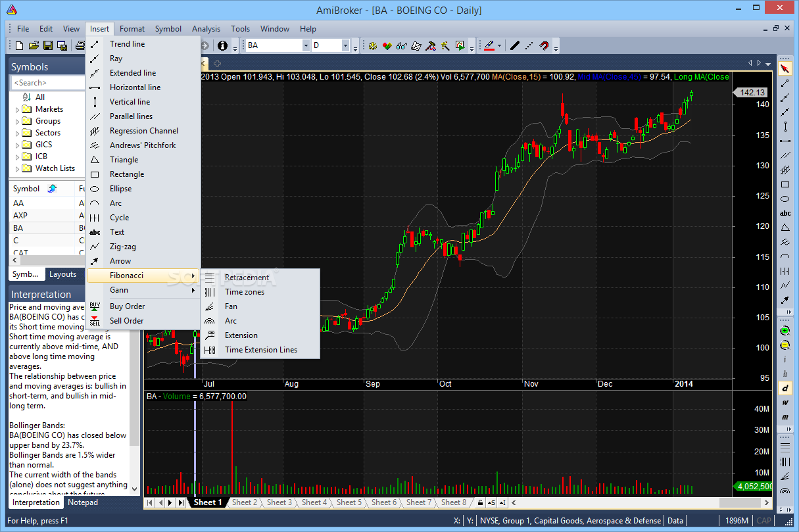Click the Save floppy toolbar icon
Viewport: 799px width, 532px height.
(48, 45)
